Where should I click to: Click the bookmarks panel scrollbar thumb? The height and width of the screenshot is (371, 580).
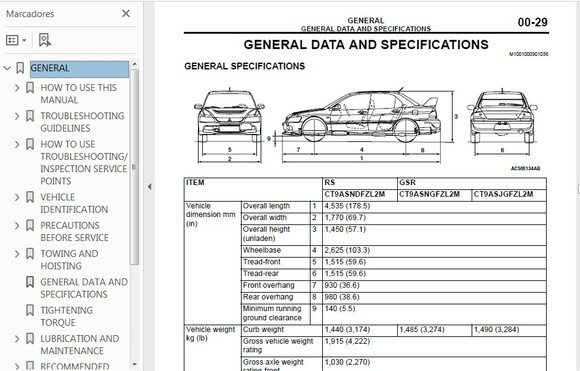coord(134,166)
